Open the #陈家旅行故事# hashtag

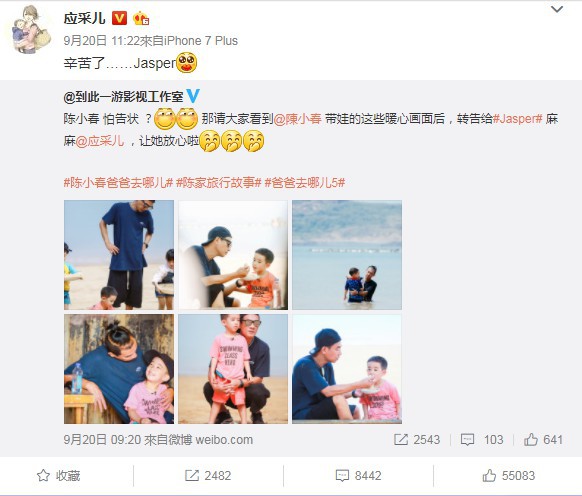click(219, 182)
